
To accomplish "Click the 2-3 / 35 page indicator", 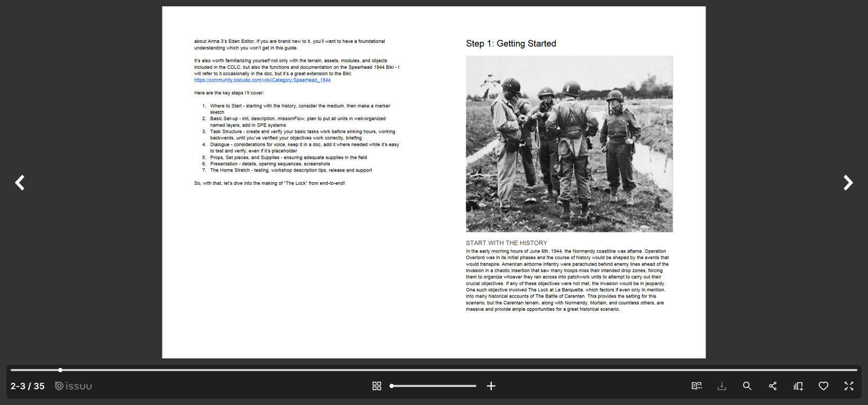I will [28, 386].
